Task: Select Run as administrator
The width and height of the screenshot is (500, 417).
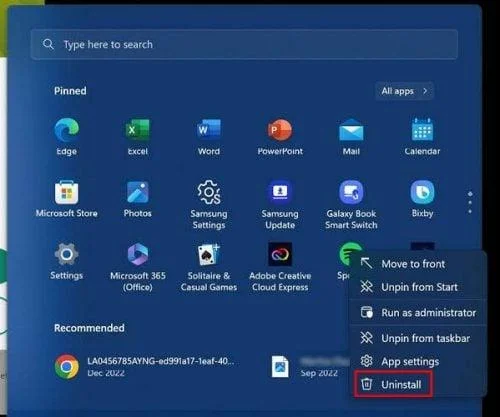Action: 418,313
